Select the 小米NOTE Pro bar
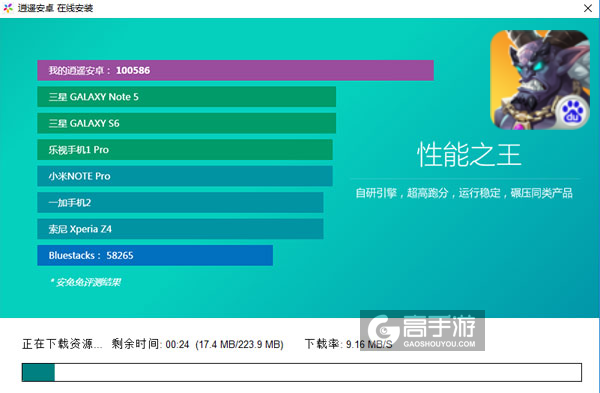Screen dimensions: 600x393 click(185, 176)
